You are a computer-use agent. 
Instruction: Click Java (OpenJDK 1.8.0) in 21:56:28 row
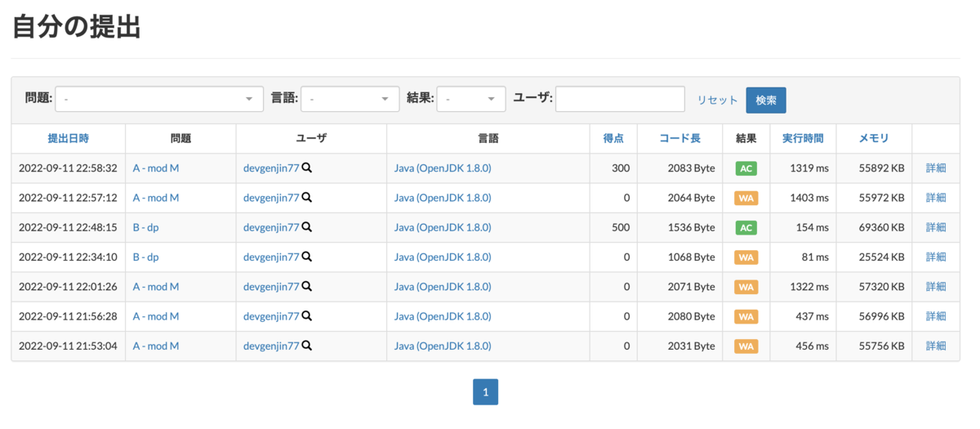[443, 316]
